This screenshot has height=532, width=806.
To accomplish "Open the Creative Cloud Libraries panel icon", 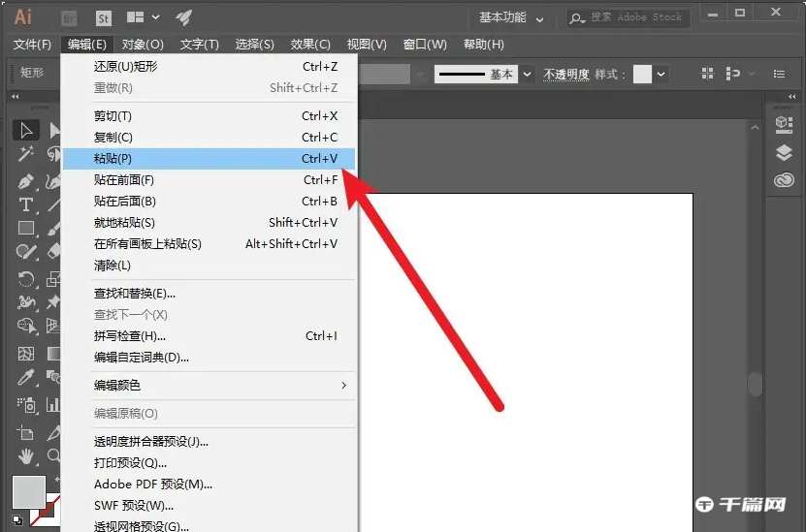I will (x=784, y=180).
